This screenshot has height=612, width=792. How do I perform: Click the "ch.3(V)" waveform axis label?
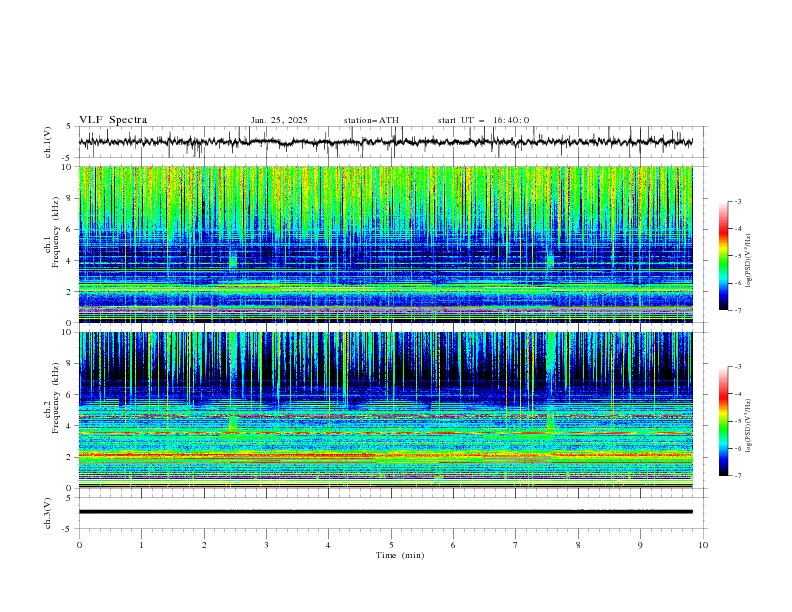coord(48,513)
